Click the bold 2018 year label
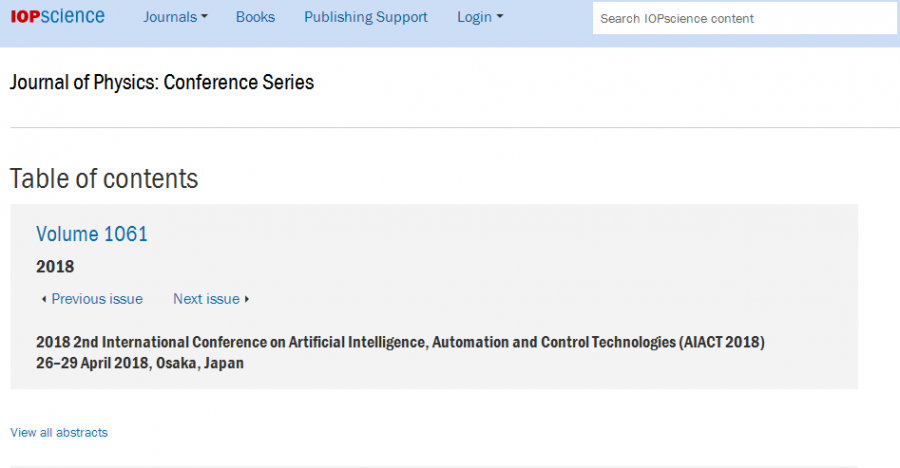 point(55,267)
